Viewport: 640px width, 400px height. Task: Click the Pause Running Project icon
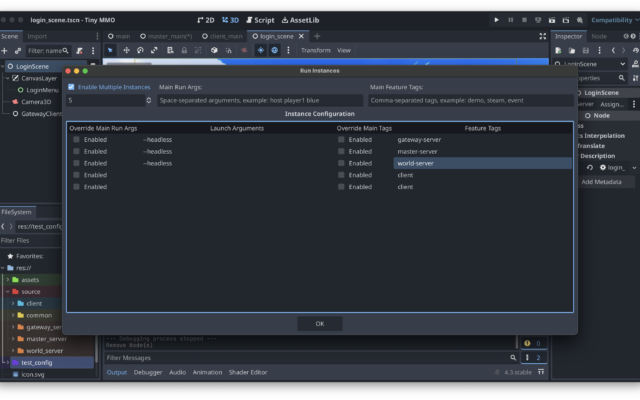pos(510,20)
